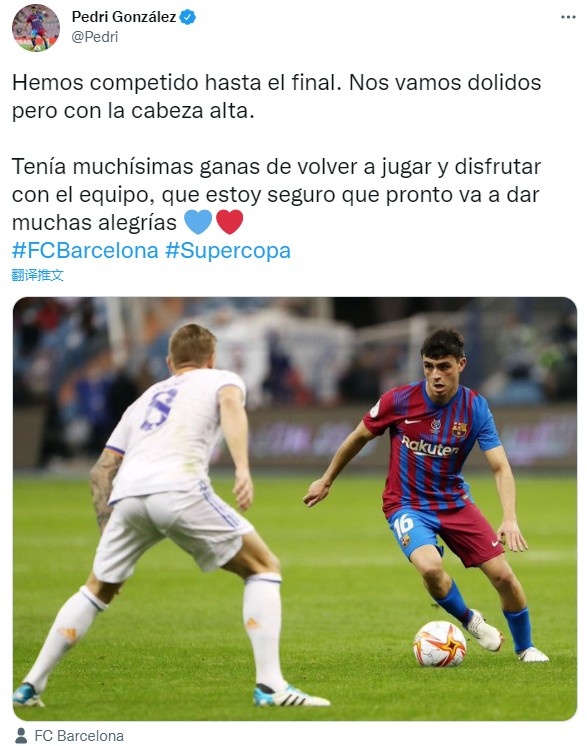Click the Barcelona crest on the jersey
Viewport: 587px width, 746px height.
pyautogui.click(x=459, y=430)
